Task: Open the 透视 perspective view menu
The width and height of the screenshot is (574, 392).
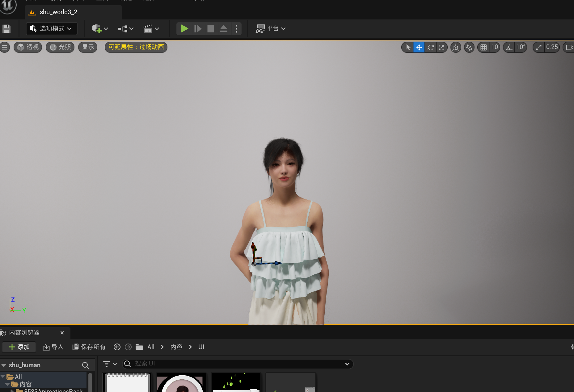Action: 28,47
